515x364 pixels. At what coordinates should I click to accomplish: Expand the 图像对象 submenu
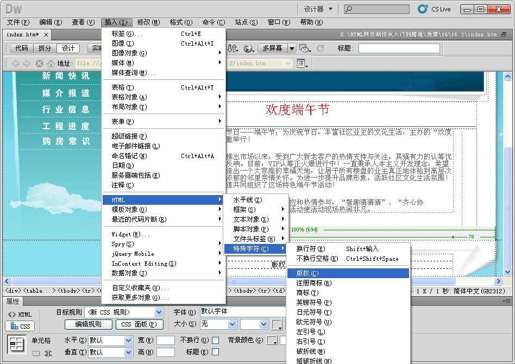163,53
